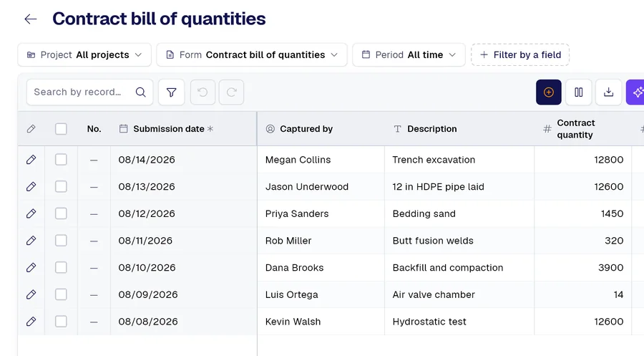Click the 1450 contract quantity value
Screen dimensions: 644x356
click(612, 213)
